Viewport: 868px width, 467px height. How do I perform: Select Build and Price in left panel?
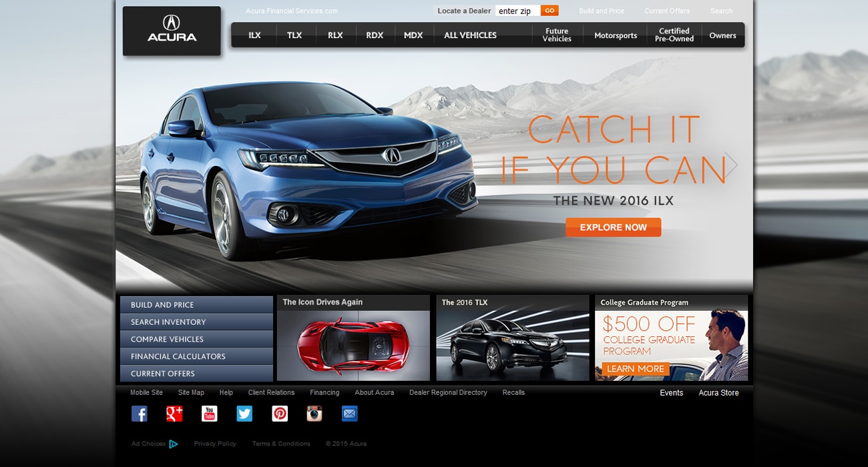click(196, 305)
